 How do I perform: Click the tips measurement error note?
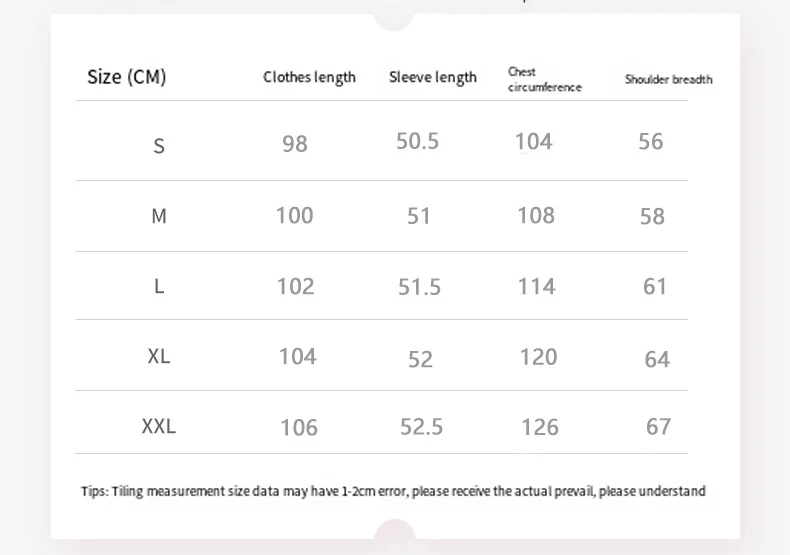(393, 491)
